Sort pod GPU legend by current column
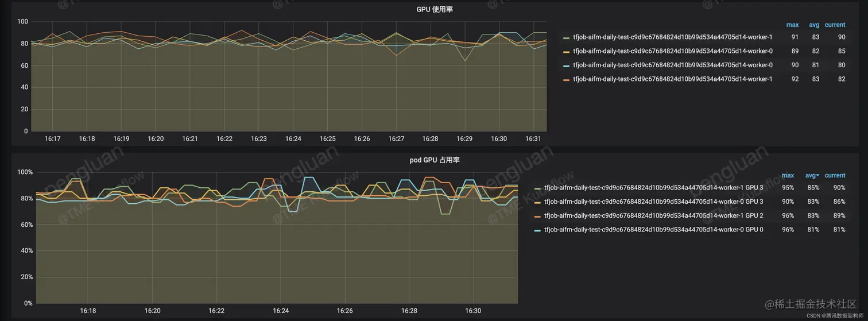The height and width of the screenshot is (321, 868). pyautogui.click(x=835, y=176)
